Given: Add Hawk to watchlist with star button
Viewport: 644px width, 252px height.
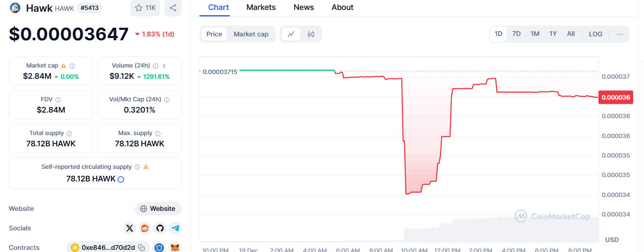Looking at the screenshot, I should click(x=145, y=8).
